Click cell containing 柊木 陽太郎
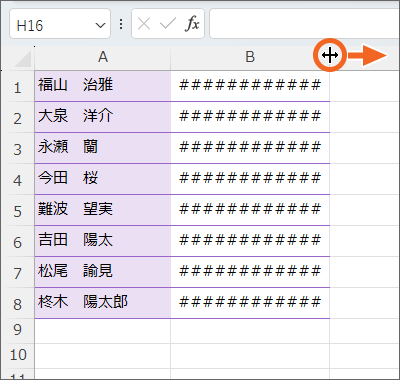 pos(103,303)
